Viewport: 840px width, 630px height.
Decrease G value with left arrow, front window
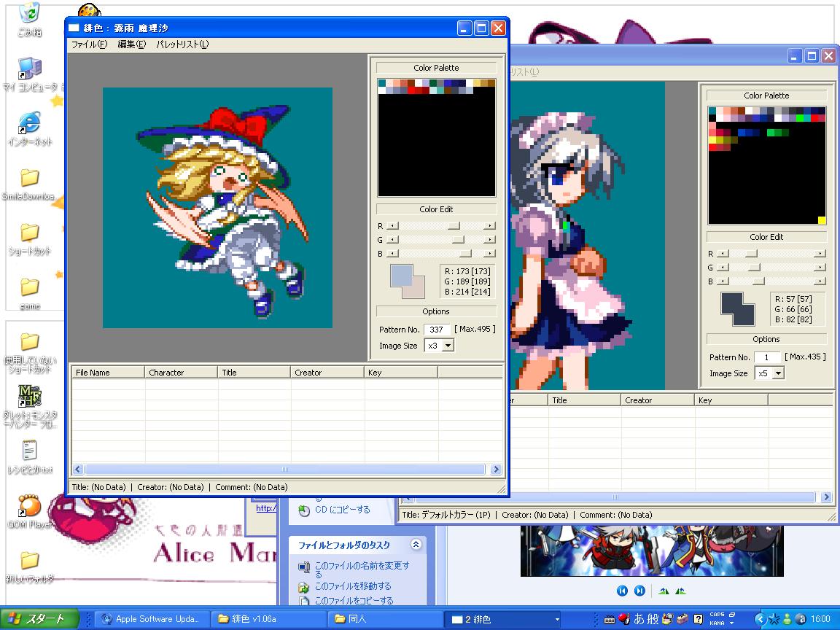[x=393, y=240]
